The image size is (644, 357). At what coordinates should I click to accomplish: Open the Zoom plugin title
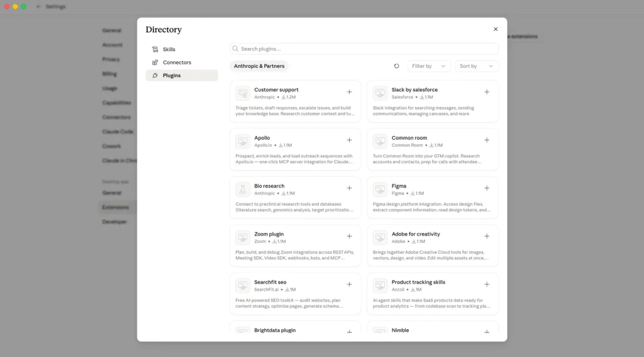(x=269, y=234)
